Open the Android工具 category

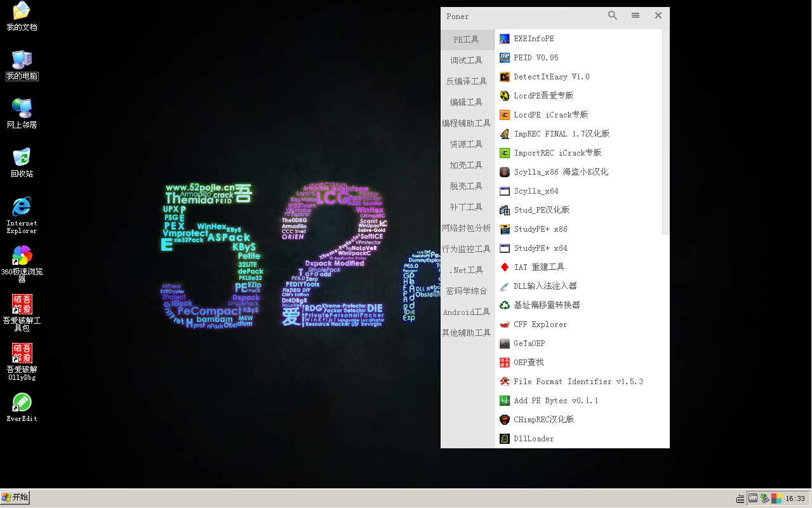click(467, 312)
